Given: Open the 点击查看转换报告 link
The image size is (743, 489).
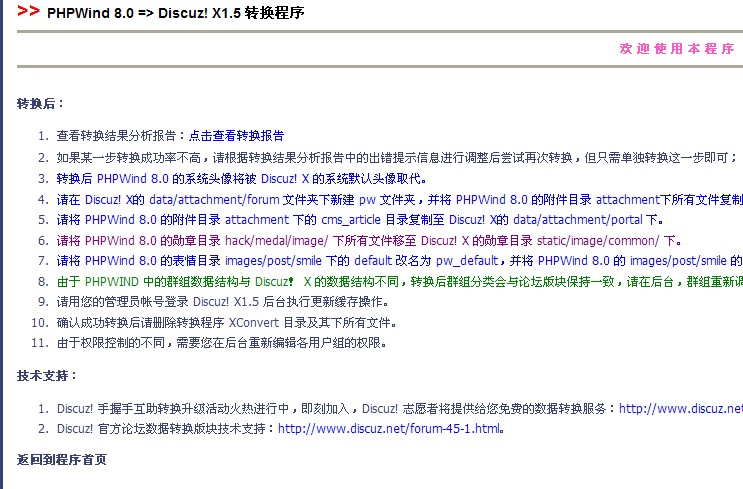Looking at the screenshot, I should pos(236,136).
